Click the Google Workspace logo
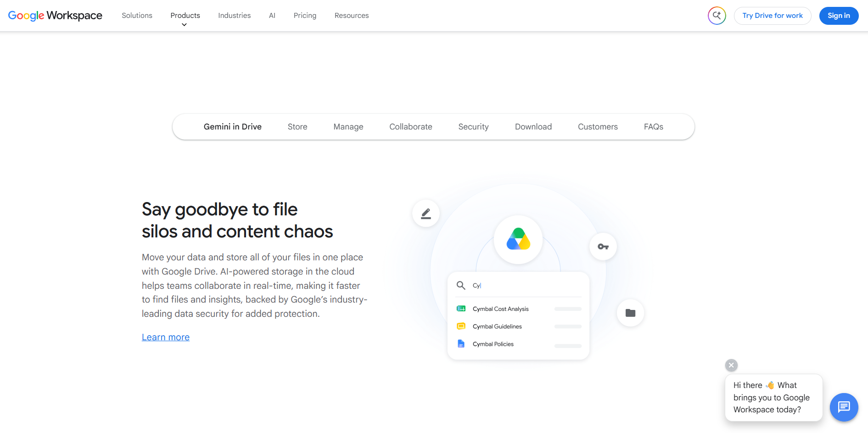The height and width of the screenshot is (433, 868). (x=55, y=16)
